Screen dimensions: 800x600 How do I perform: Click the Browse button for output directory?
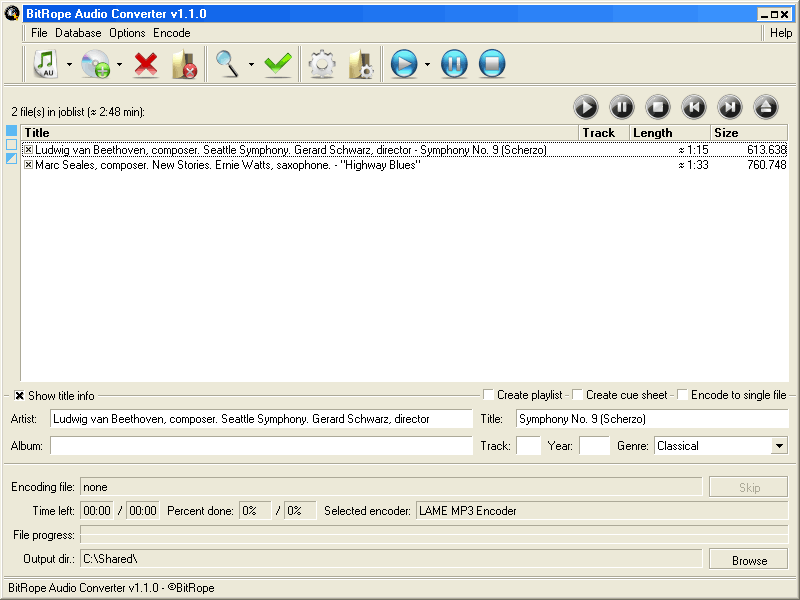(x=748, y=559)
